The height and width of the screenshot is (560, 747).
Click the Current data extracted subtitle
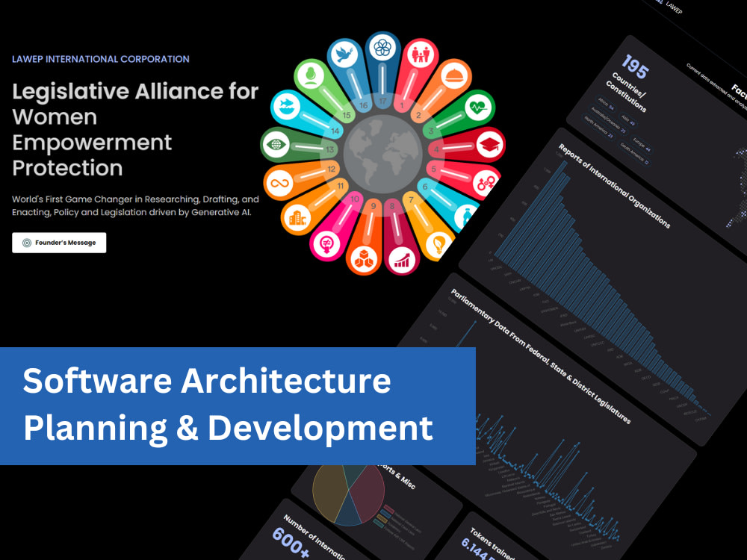click(x=716, y=89)
